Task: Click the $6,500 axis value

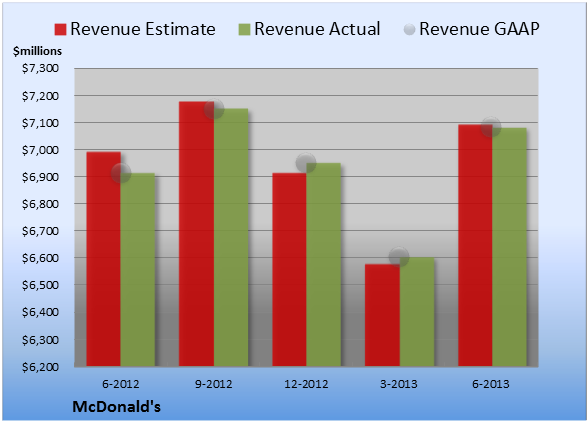Action: (x=40, y=285)
